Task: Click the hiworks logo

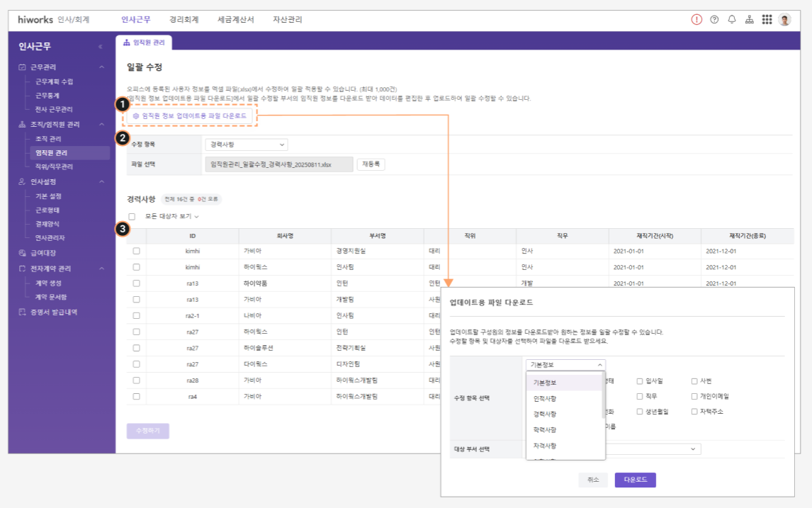Action: click(x=35, y=20)
